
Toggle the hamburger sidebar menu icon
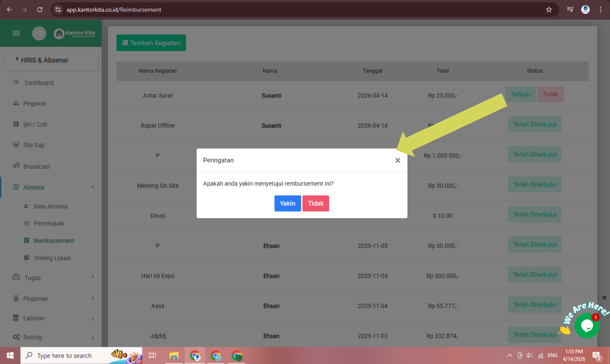tap(16, 33)
